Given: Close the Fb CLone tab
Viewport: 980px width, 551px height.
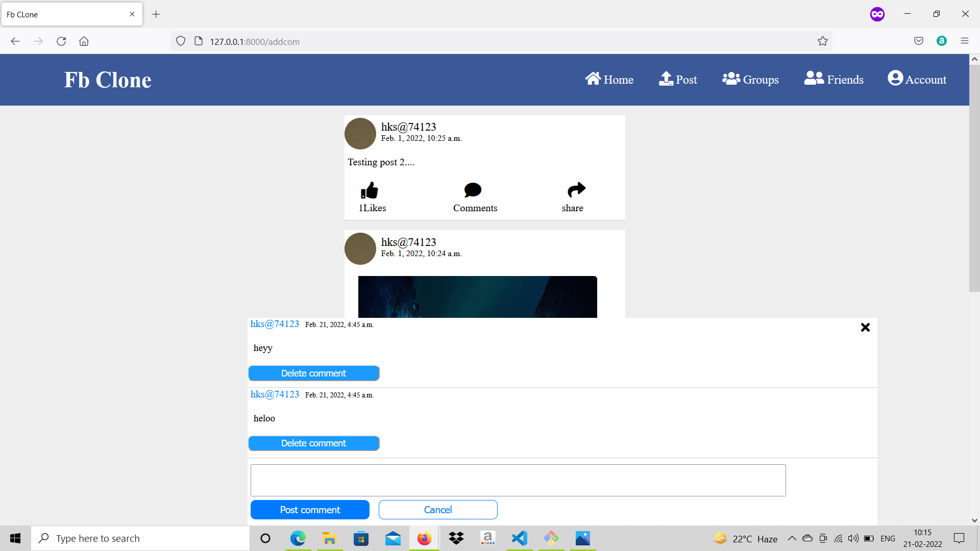Looking at the screenshot, I should (132, 14).
